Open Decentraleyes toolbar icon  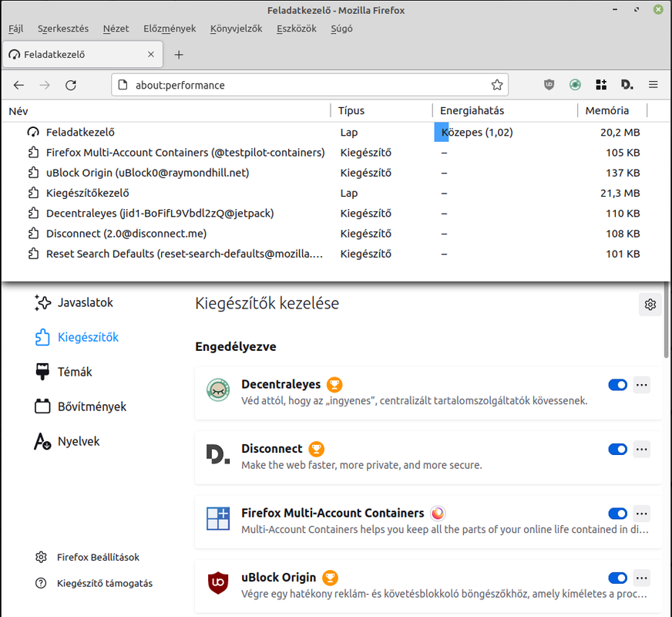pos(575,85)
